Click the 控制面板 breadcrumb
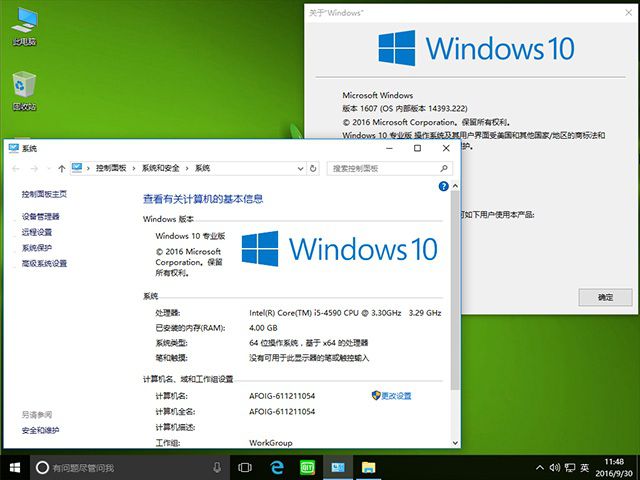Image resolution: width=640 pixels, height=480 pixels. [x=111, y=168]
